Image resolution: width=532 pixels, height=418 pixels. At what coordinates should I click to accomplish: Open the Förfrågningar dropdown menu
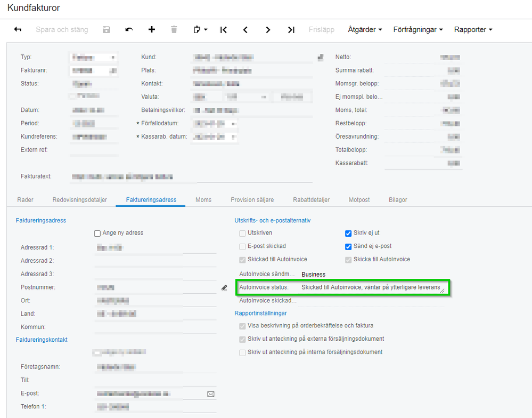pos(418,29)
